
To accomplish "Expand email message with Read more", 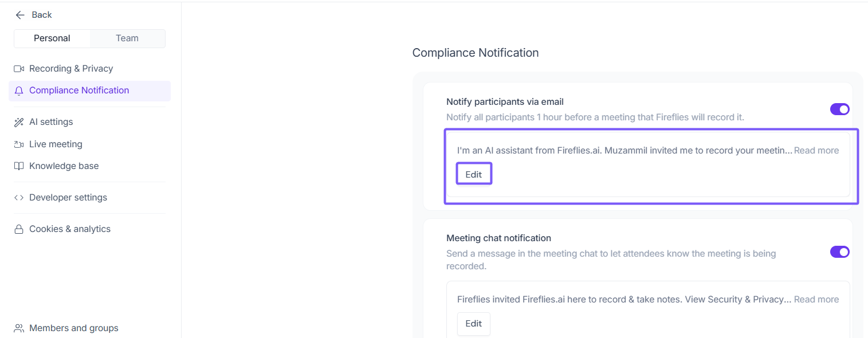I will [x=816, y=151].
